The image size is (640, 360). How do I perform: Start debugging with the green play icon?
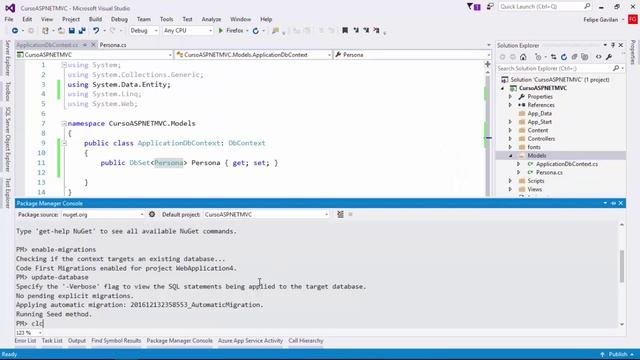221,31
